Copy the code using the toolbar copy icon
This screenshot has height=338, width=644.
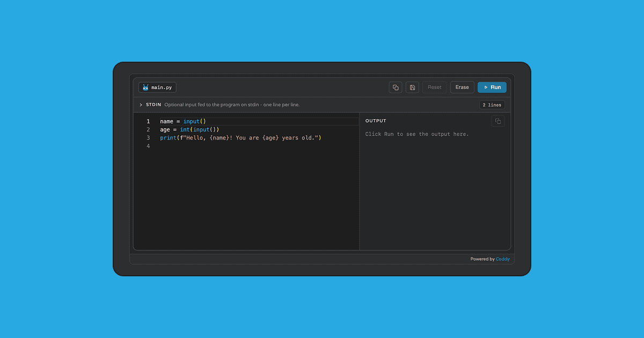pos(396,87)
